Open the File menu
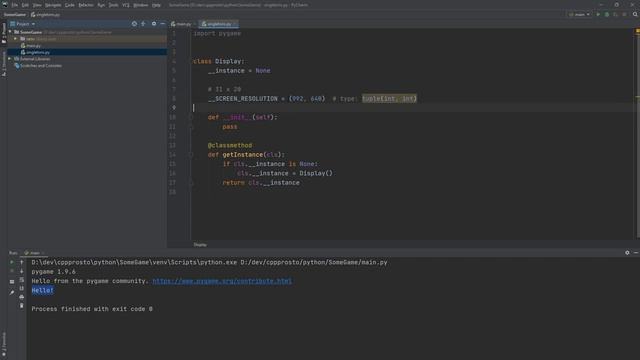The image size is (640, 360). coord(15,5)
